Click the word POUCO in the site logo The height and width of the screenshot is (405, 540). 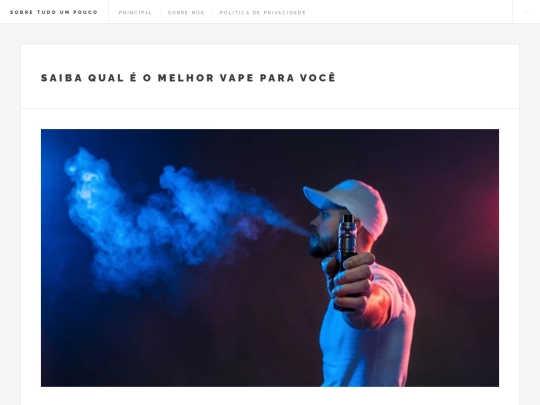pyautogui.click(x=85, y=12)
